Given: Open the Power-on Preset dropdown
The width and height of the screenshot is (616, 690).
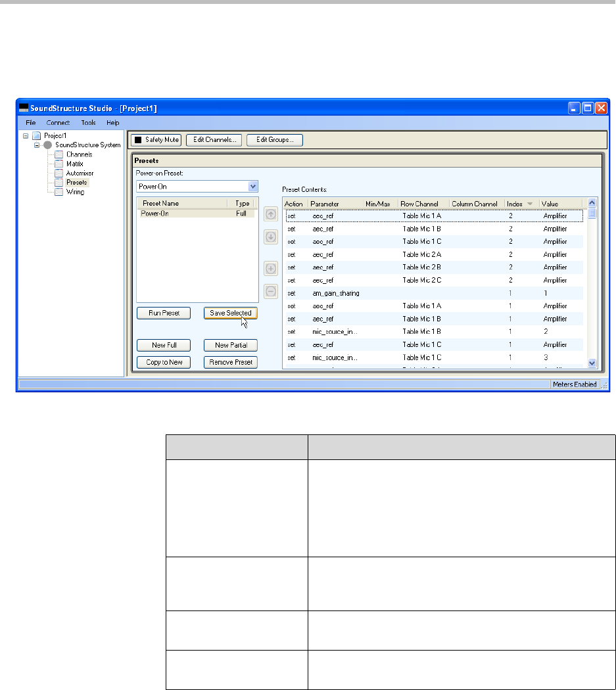Looking at the screenshot, I should 253,187.
